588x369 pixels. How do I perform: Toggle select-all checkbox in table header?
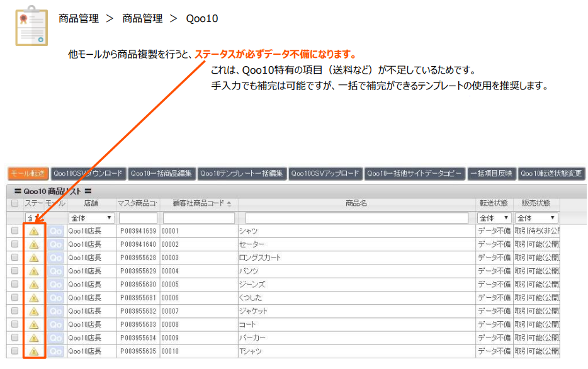(14, 203)
